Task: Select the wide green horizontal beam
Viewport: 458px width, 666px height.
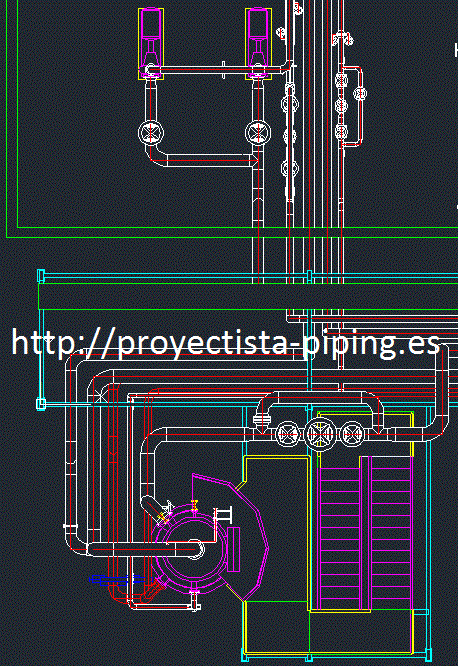Action: pyautogui.click(x=248, y=296)
